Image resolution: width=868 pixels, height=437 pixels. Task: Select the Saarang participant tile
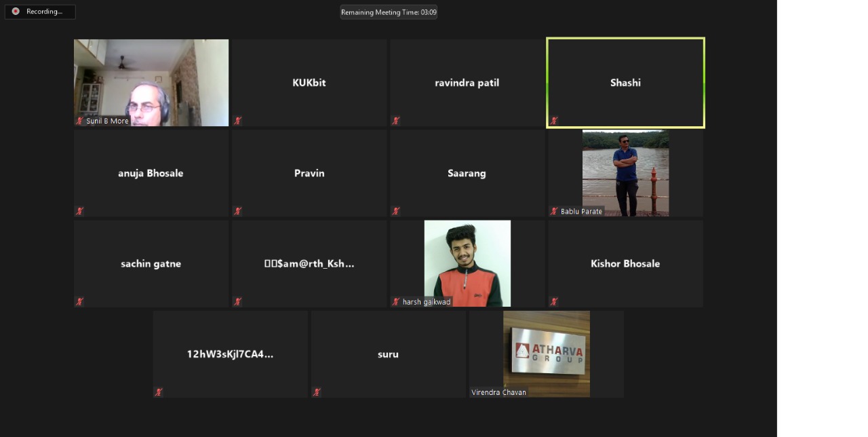pos(467,173)
